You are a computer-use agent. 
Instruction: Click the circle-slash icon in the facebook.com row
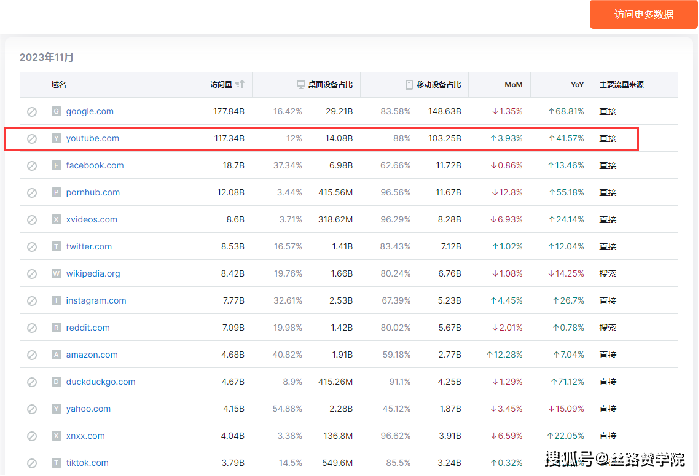point(32,166)
